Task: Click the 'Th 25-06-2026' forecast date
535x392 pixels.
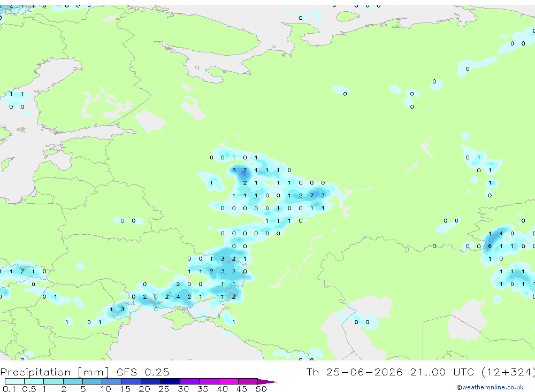Action: pos(354,372)
